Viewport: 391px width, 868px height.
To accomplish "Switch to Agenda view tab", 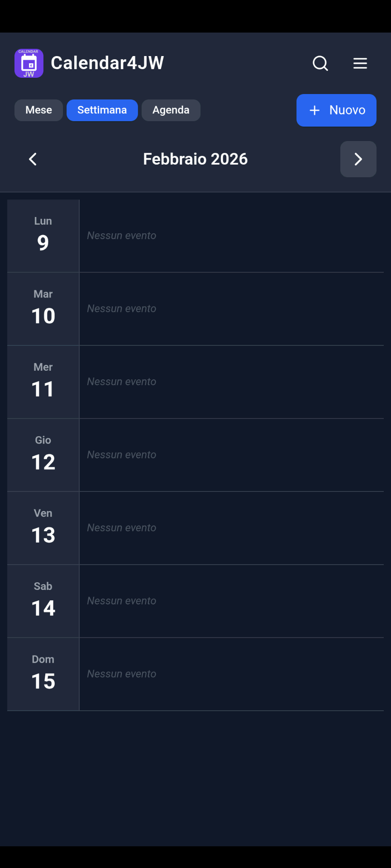I will click(171, 110).
